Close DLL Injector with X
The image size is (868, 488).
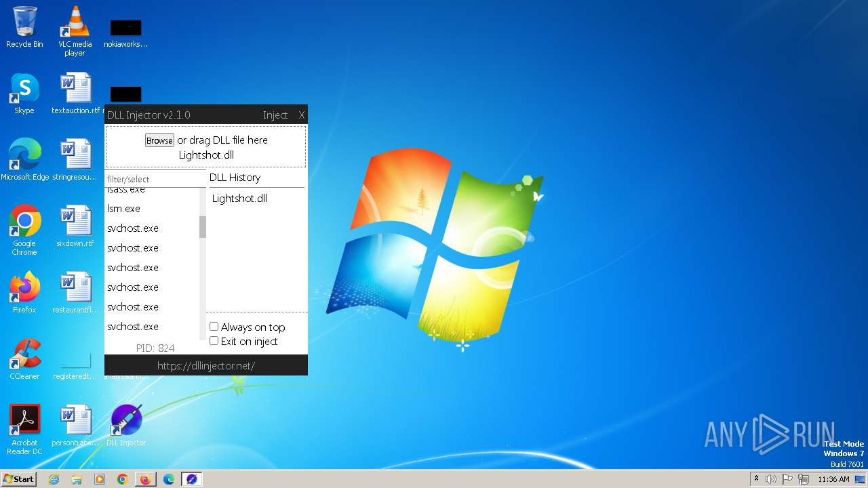click(x=302, y=115)
